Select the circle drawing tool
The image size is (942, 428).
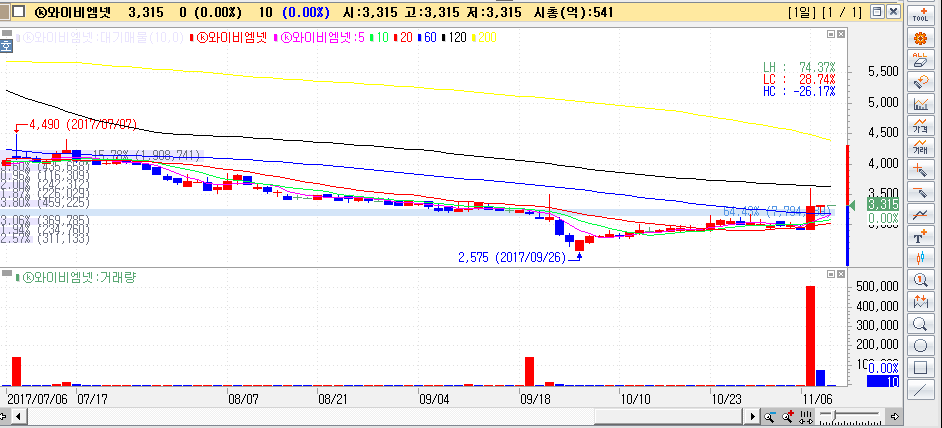(921, 345)
